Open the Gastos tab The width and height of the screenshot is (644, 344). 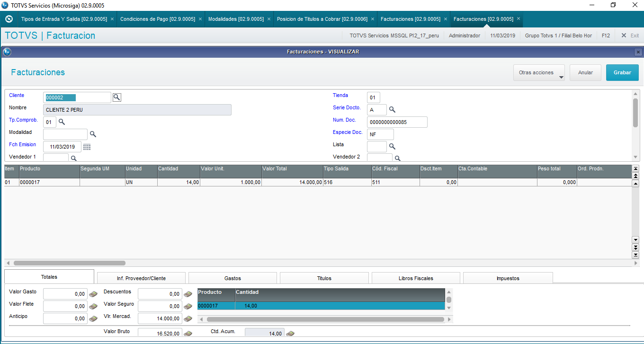point(233,278)
